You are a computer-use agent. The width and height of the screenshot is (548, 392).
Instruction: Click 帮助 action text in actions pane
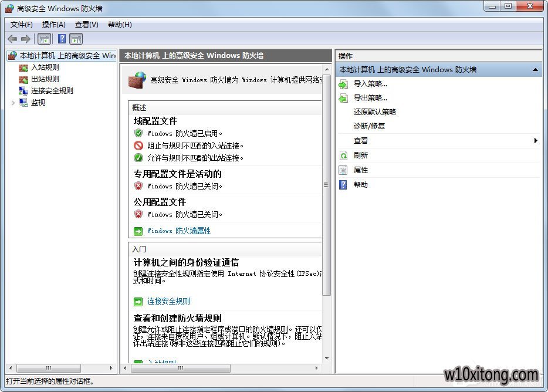pyautogui.click(x=361, y=185)
